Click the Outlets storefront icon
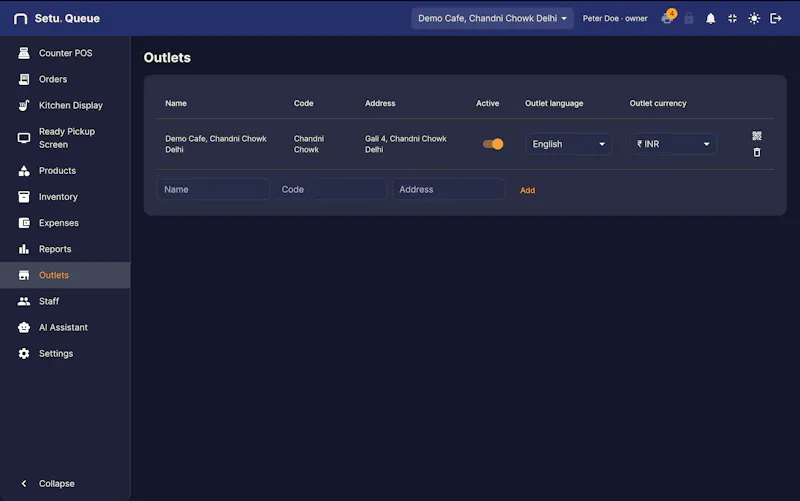 click(x=24, y=275)
